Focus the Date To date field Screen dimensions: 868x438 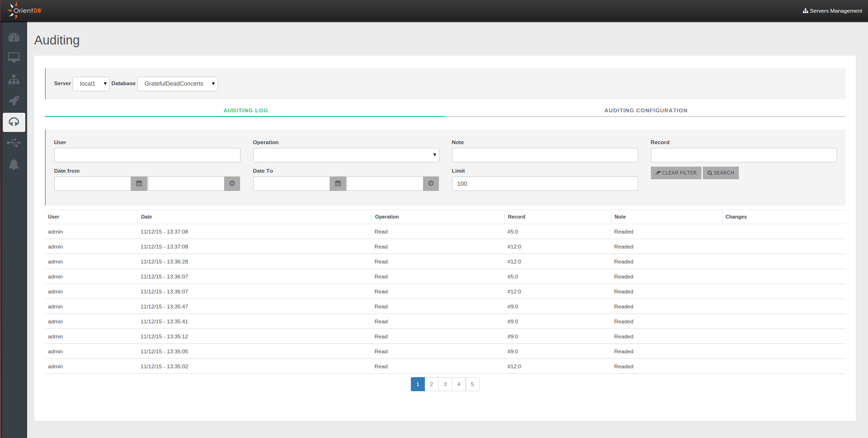coord(292,183)
